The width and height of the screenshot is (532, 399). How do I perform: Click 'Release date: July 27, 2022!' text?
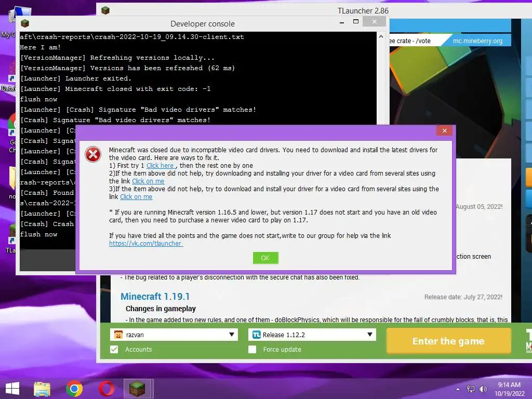tap(463, 297)
